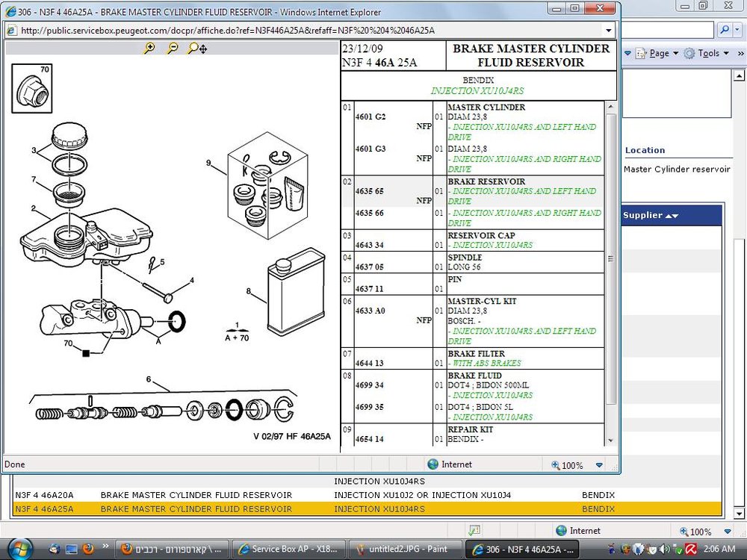This screenshot has height=560, width=747.
Task: Open the Tools menu in background browser
Action: (x=707, y=53)
